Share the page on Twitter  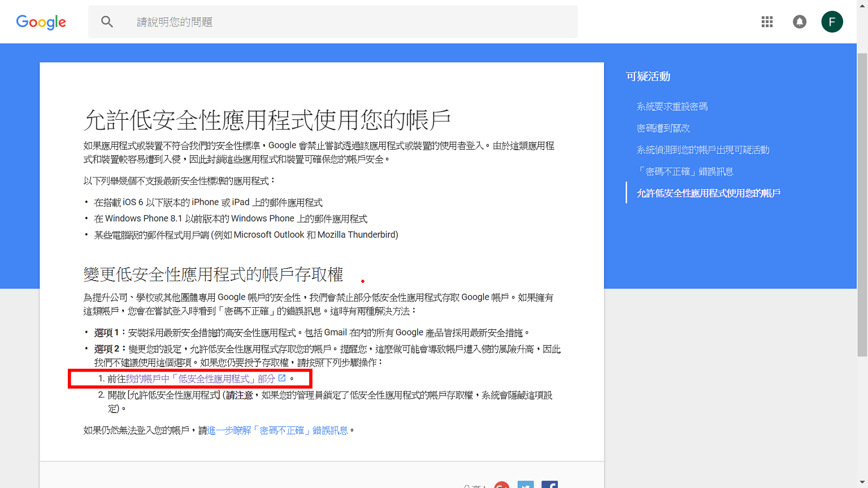[x=526, y=485]
